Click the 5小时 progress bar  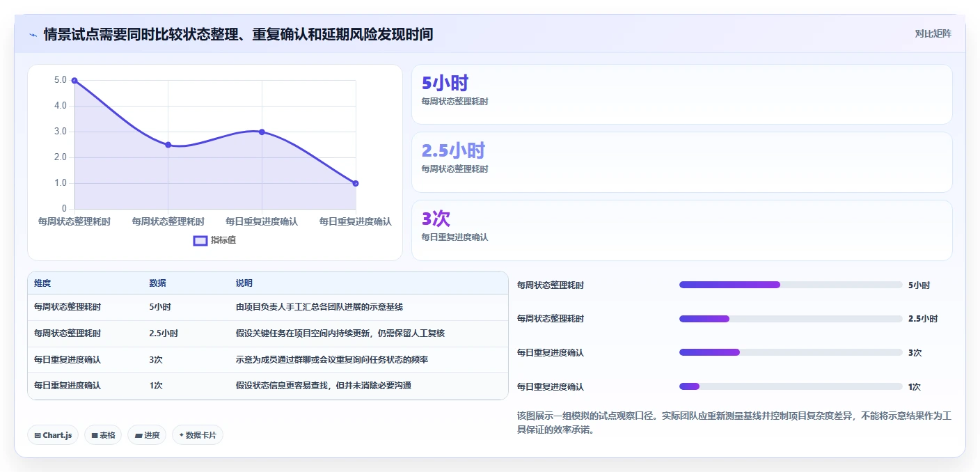(791, 285)
